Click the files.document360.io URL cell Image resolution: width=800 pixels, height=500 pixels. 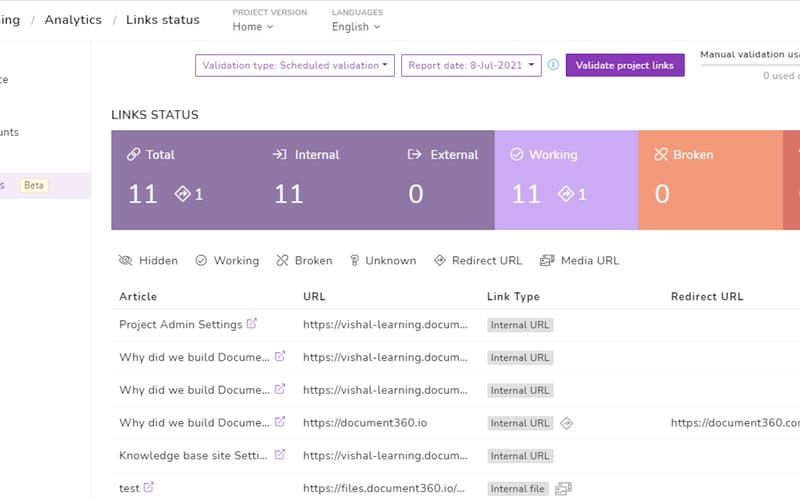(x=384, y=488)
